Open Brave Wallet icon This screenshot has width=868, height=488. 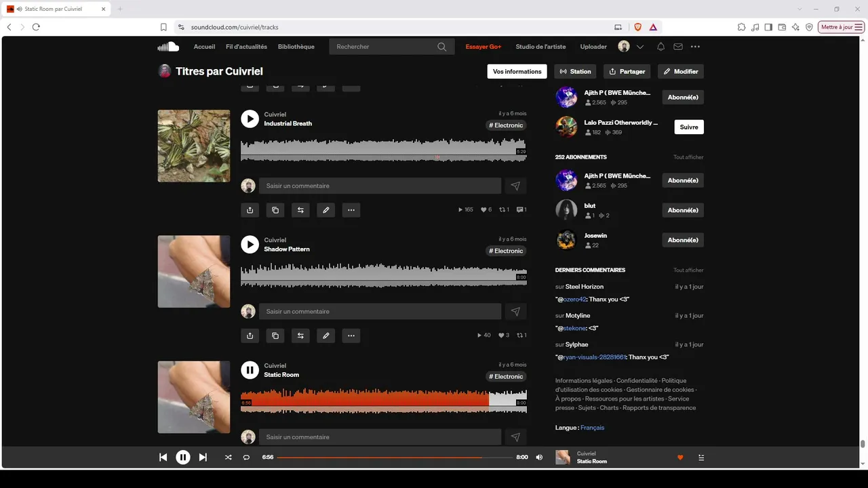782,27
